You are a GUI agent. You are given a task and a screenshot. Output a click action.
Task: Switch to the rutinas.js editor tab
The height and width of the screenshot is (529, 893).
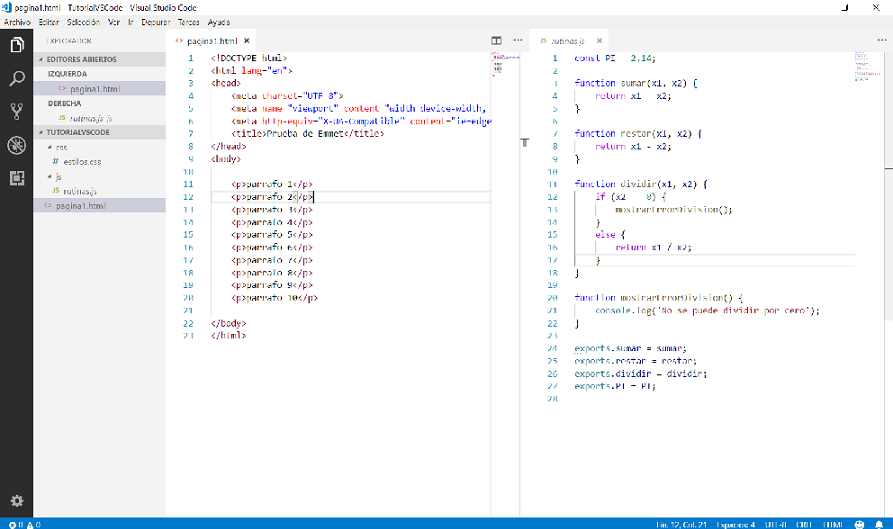[568, 41]
